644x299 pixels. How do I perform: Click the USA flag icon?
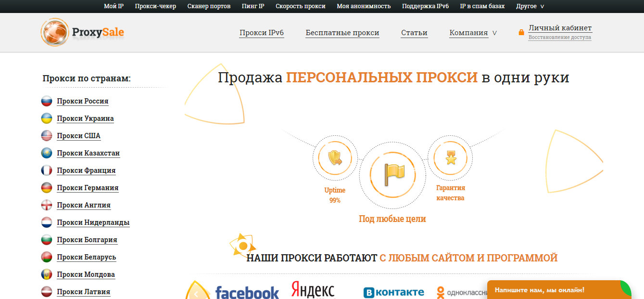point(47,136)
